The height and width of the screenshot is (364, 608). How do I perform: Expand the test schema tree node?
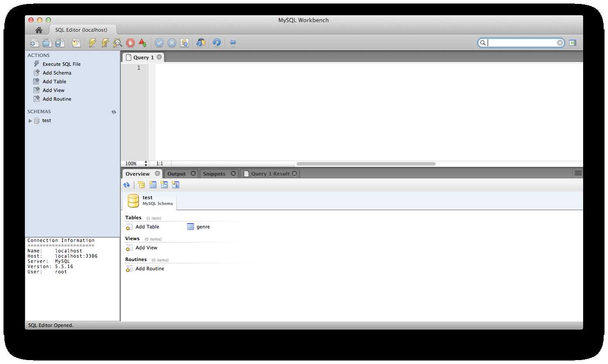30,121
